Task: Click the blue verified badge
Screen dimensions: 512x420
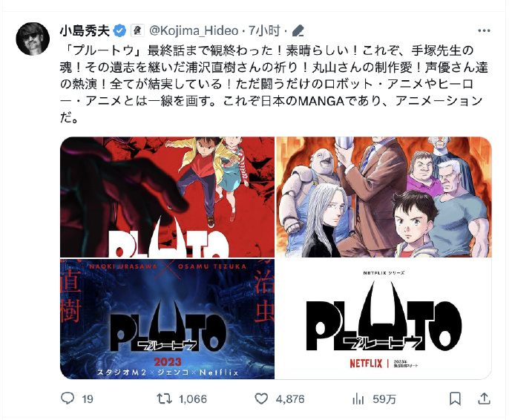Action: coord(119,31)
